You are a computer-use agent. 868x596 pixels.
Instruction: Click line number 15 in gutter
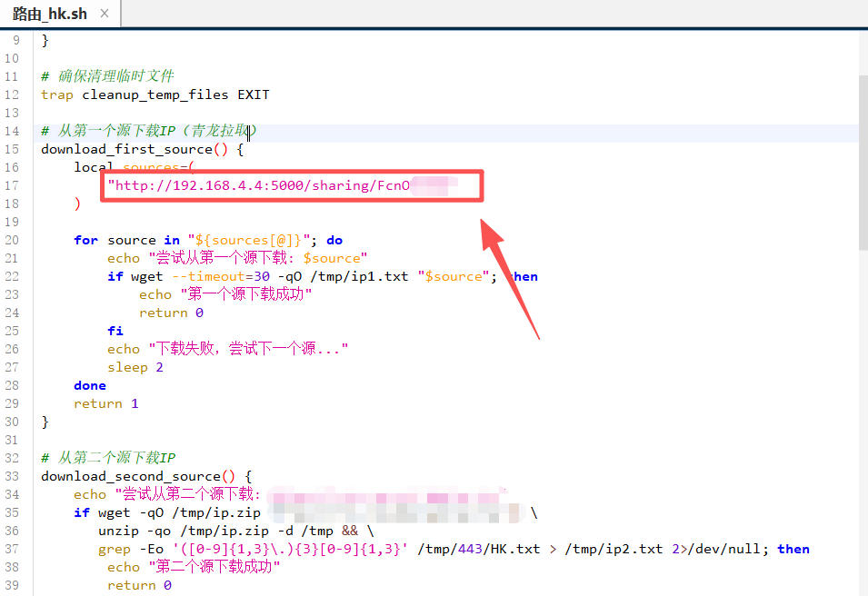(x=12, y=149)
